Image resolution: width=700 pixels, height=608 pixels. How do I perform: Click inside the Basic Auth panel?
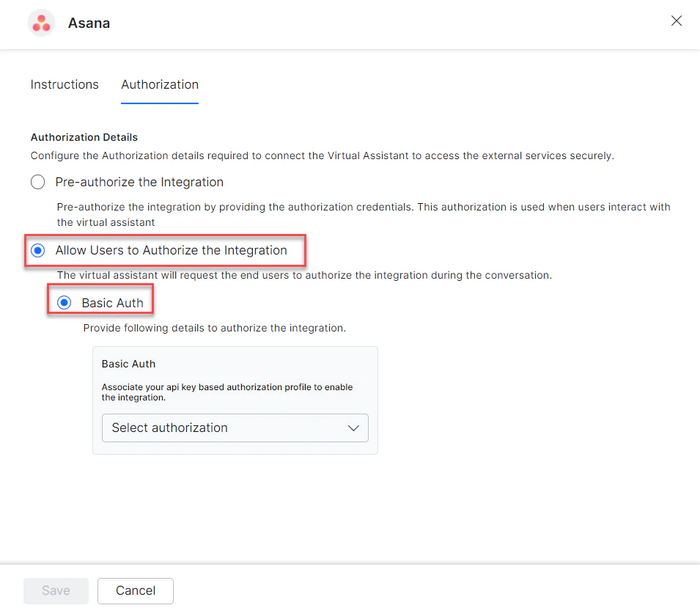point(235,400)
